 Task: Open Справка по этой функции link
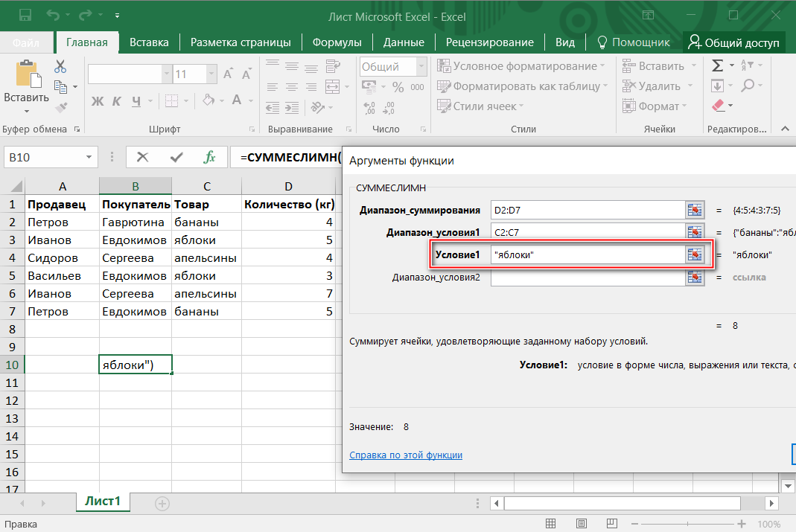[x=406, y=455]
